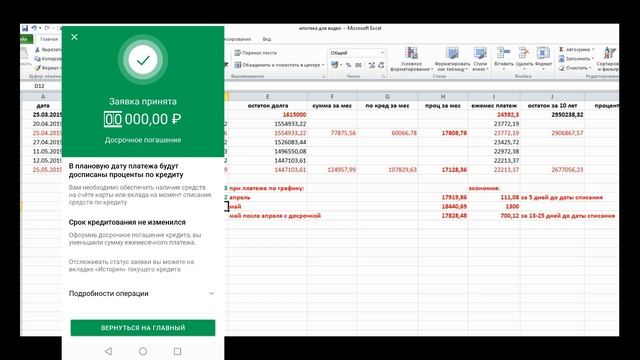Select column J header in Excel

552,97
